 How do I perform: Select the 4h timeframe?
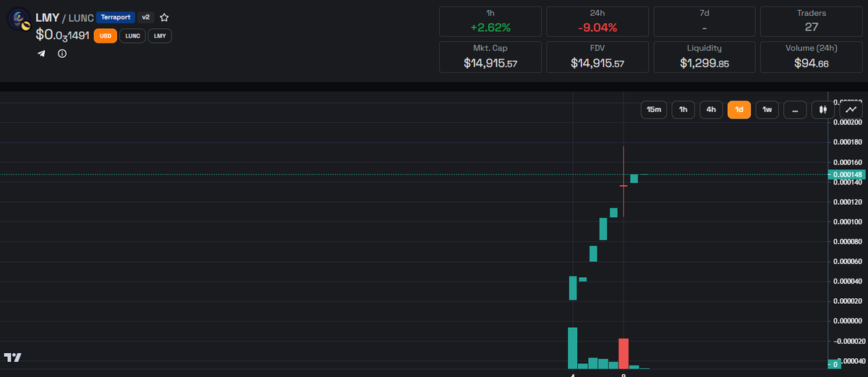pyautogui.click(x=711, y=110)
